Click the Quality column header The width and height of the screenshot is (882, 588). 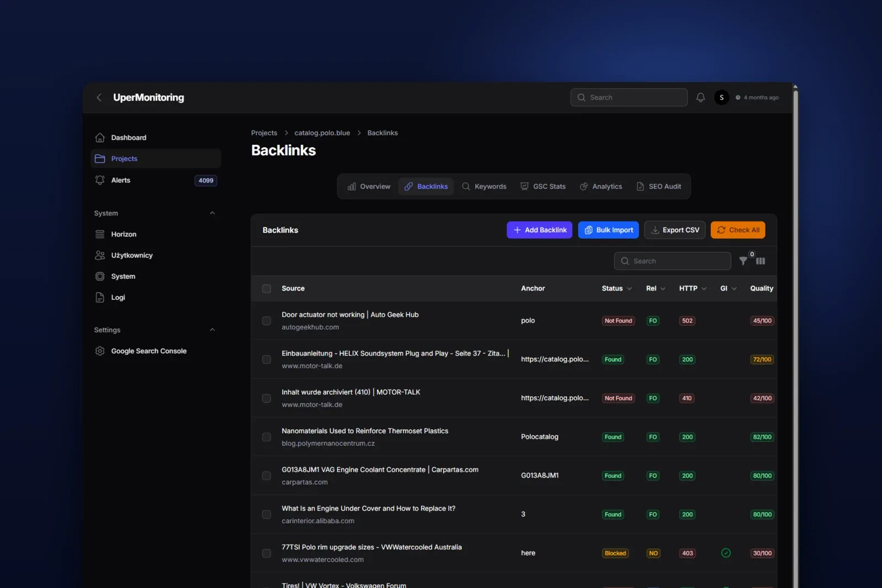762,289
